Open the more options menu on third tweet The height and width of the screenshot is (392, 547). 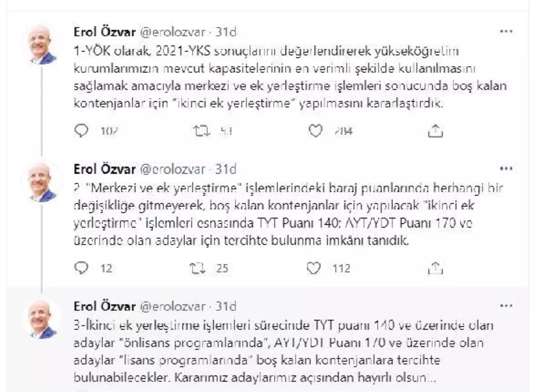click(506, 305)
